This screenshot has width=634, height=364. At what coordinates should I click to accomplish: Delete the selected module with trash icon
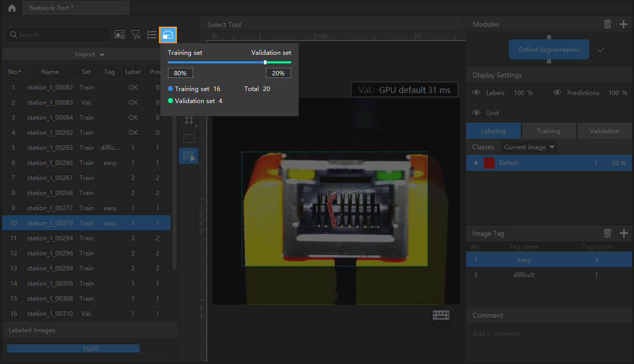tap(607, 24)
